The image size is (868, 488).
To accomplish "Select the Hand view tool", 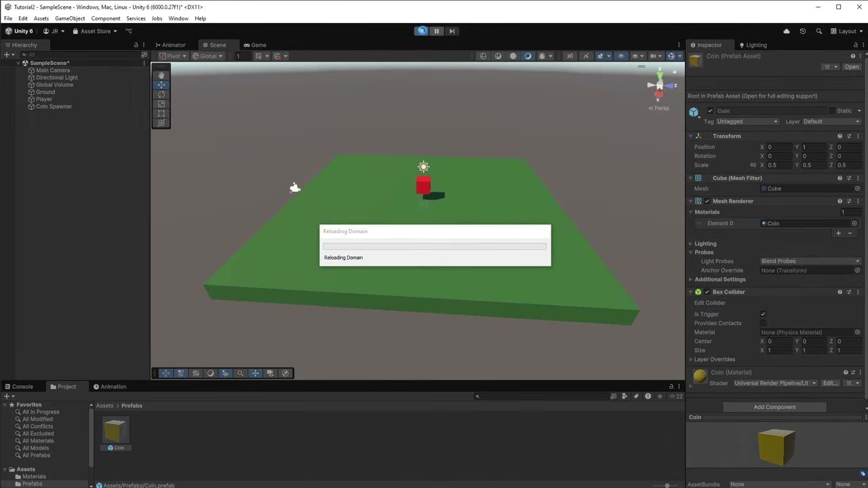I will pos(161,75).
